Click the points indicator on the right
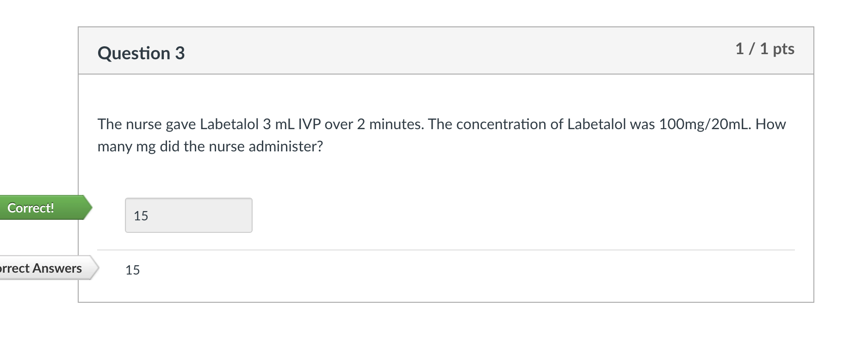 (x=765, y=48)
